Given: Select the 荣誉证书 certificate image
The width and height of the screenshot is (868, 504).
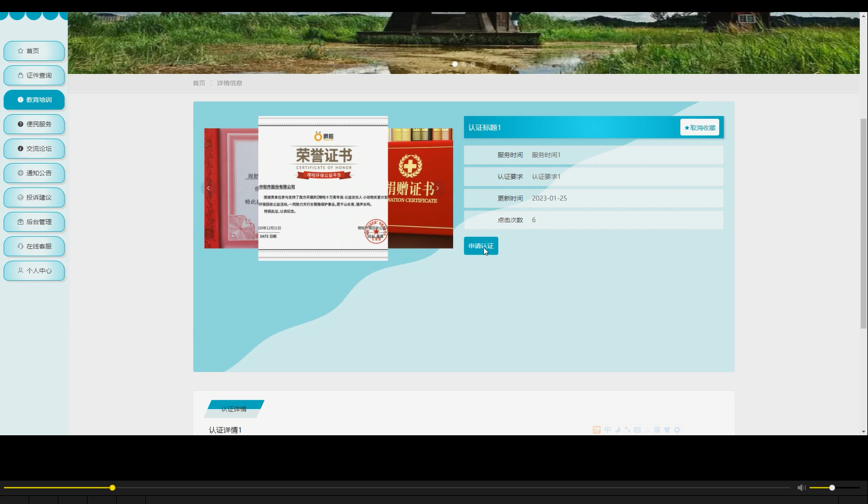Looking at the screenshot, I should point(323,188).
